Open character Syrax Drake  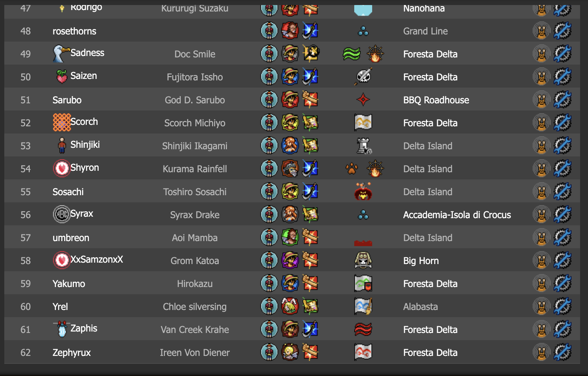[x=195, y=215]
